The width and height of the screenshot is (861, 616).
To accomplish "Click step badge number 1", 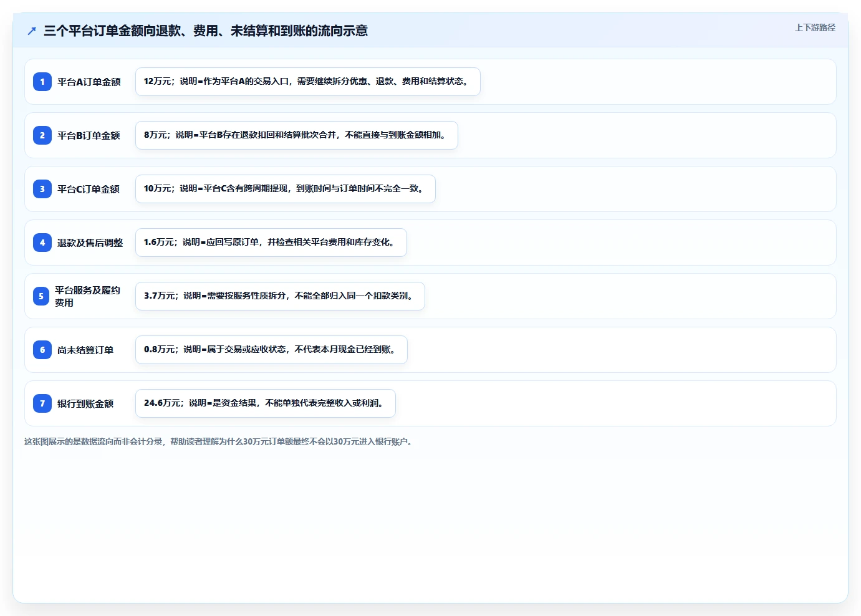I will point(42,82).
